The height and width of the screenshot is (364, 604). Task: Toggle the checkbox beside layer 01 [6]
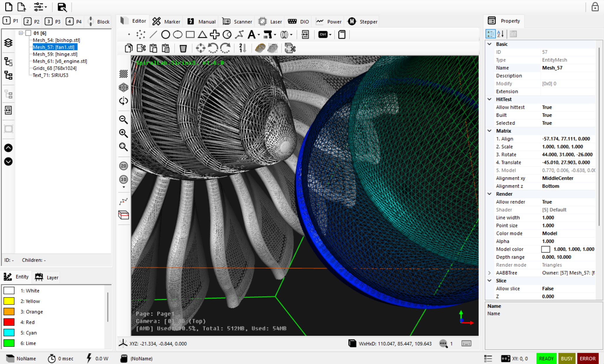coord(28,33)
